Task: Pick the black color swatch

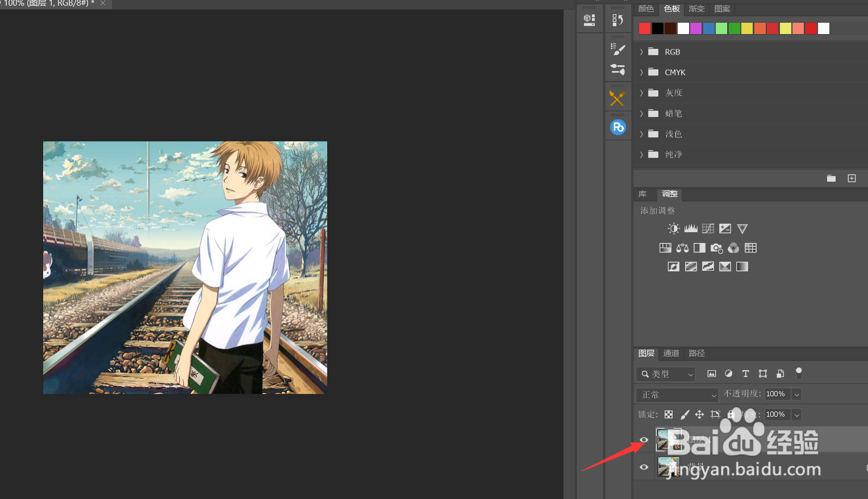Action: click(x=657, y=28)
